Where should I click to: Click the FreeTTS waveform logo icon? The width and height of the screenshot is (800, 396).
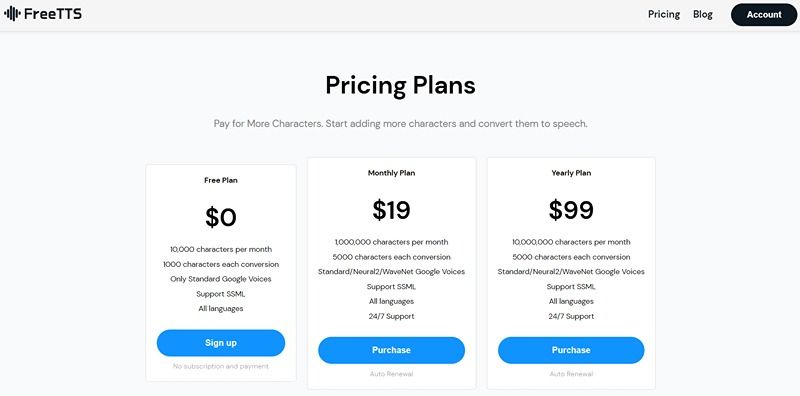12,14
